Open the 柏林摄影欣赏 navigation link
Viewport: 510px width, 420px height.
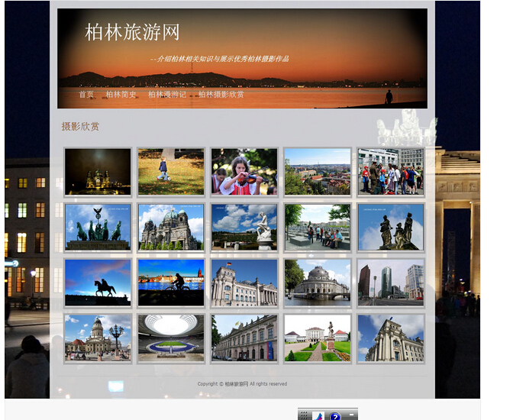[x=221, y=95]
